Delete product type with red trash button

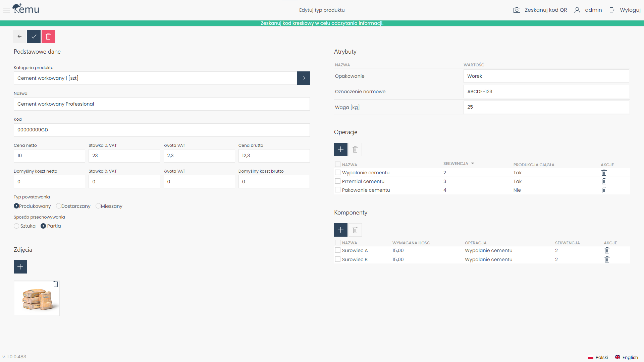[x=48, y=37]
